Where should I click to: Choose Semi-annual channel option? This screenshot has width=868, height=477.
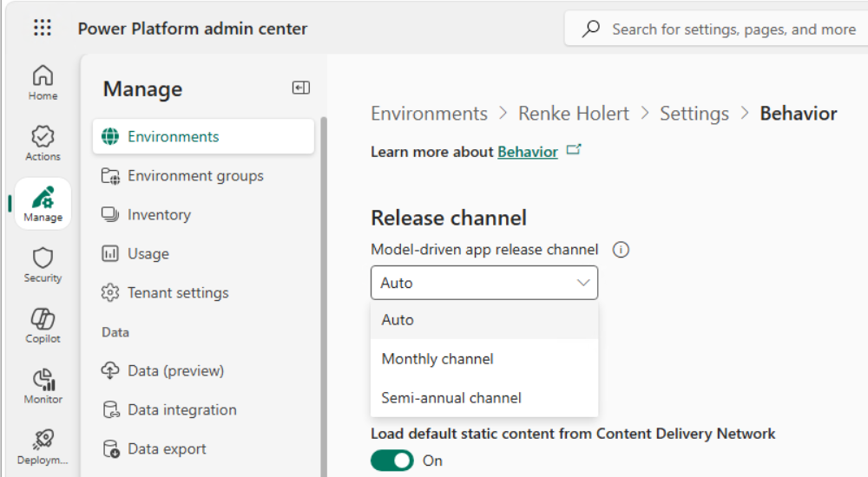click(484, 397)
